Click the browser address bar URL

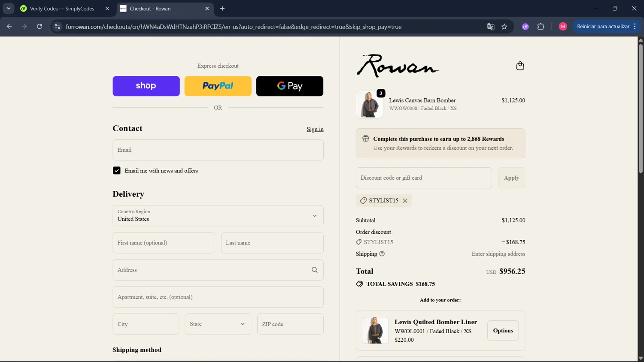234,27
